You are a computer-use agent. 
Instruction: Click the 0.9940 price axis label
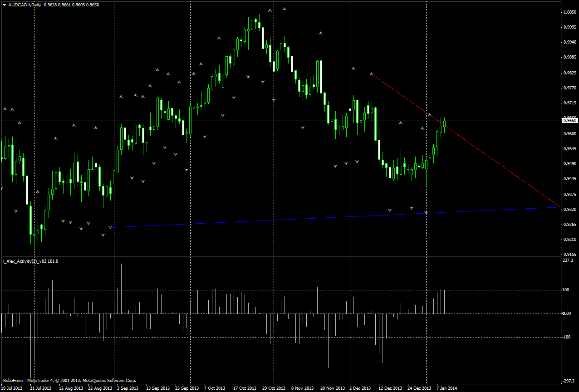point(569,42)
